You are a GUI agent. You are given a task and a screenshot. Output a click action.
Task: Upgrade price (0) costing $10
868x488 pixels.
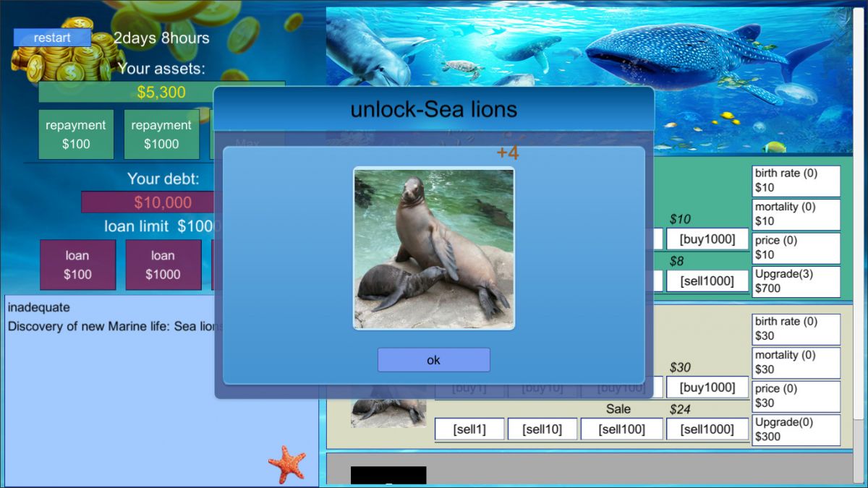tap(796, 247)
